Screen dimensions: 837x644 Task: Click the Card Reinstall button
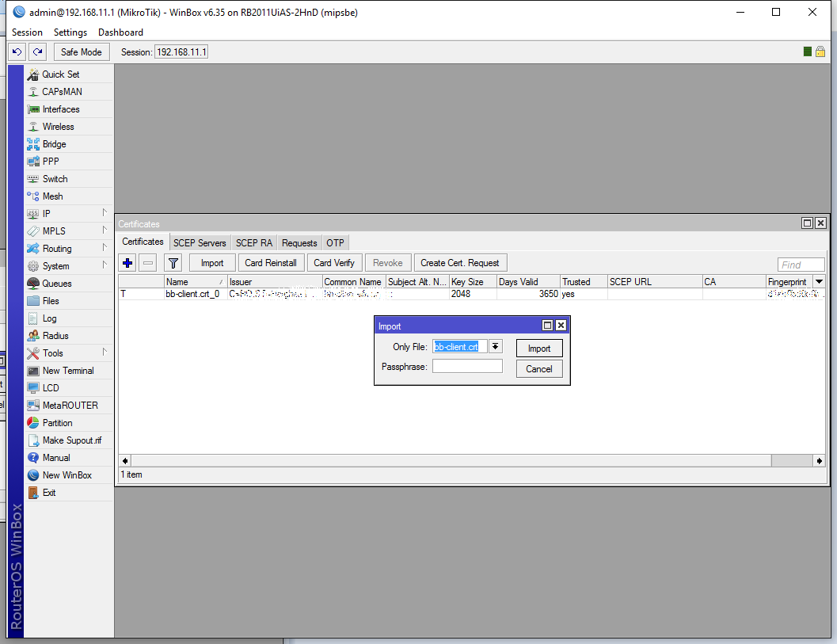click(x=271, y=263)
